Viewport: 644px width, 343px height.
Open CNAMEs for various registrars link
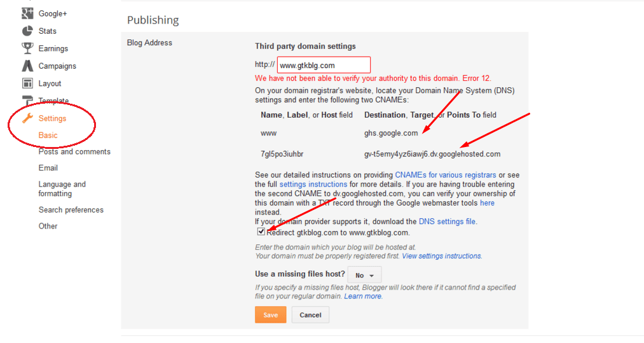(445, 175)
